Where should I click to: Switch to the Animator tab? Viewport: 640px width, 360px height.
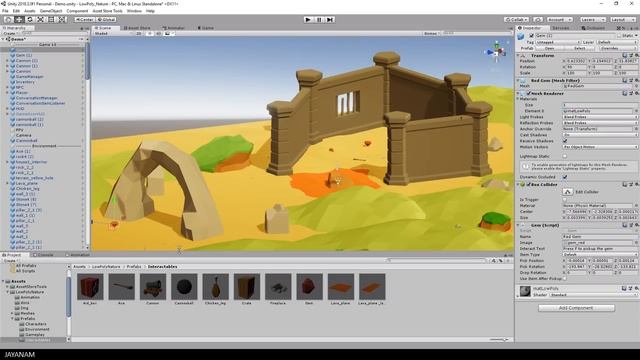pos(174,28)
